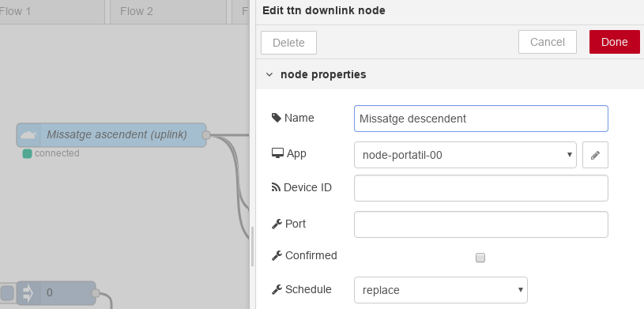Viewport: 644px width, 309px height.
Task: Click the green connected status indicator
Action: (x=27, y=153)
